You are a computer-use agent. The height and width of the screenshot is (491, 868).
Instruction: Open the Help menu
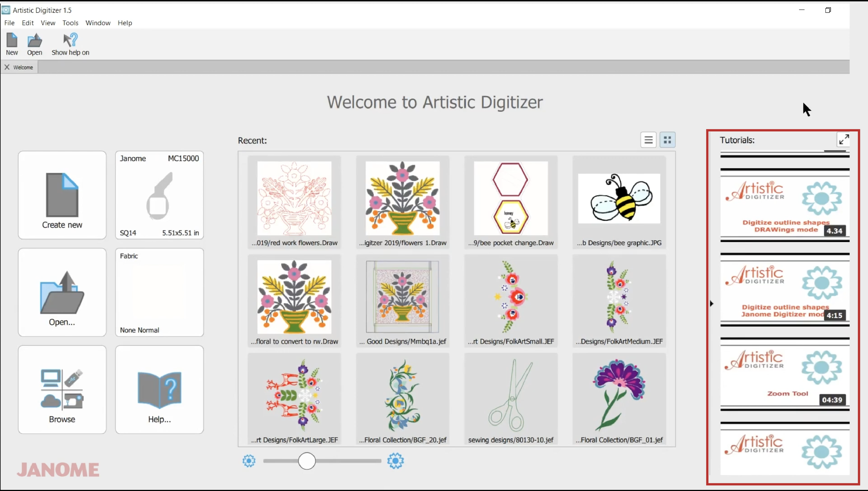tap(125, 23)
